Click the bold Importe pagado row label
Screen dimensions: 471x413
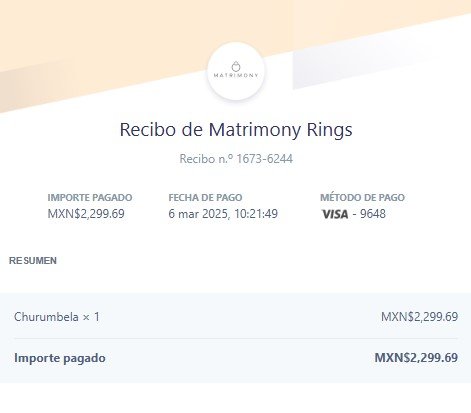coord(60,358)
